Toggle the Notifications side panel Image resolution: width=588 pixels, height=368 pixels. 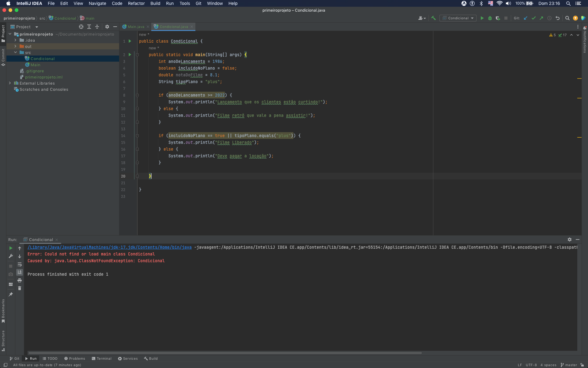coord(585,40)
